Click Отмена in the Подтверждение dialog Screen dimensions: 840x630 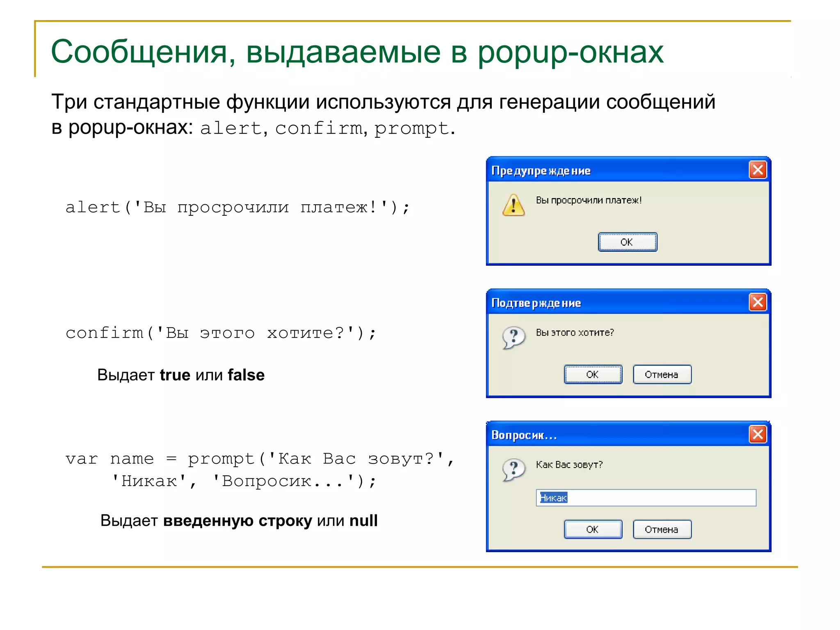coord(662,374)
